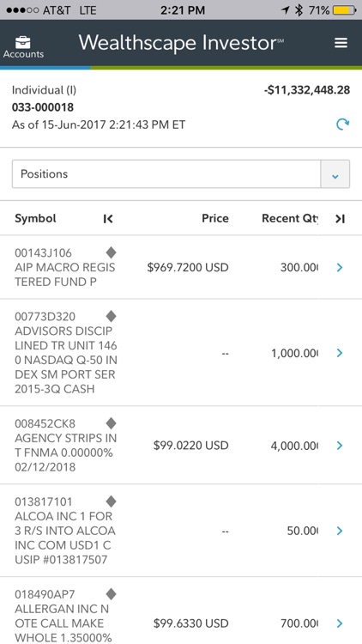The height and width of the screenshot is (644, 362).
Task: Click the diamond icon beside 013817101
Action: coord(111,501)
